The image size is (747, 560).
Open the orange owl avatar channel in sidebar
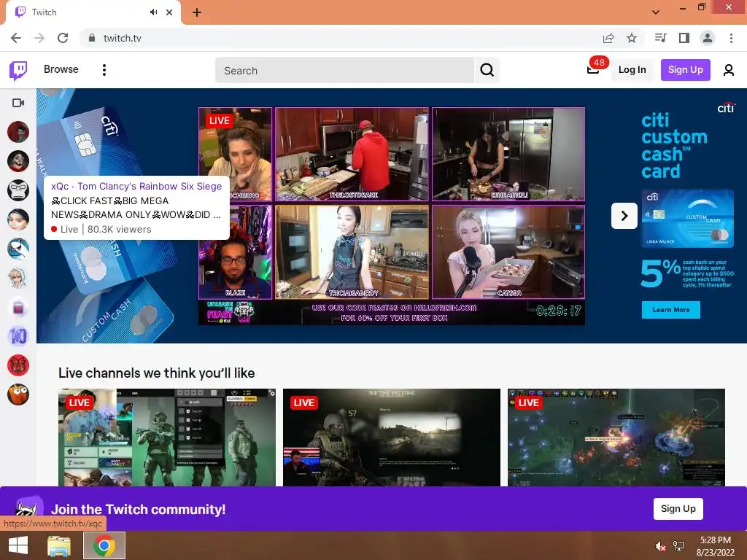18,394
